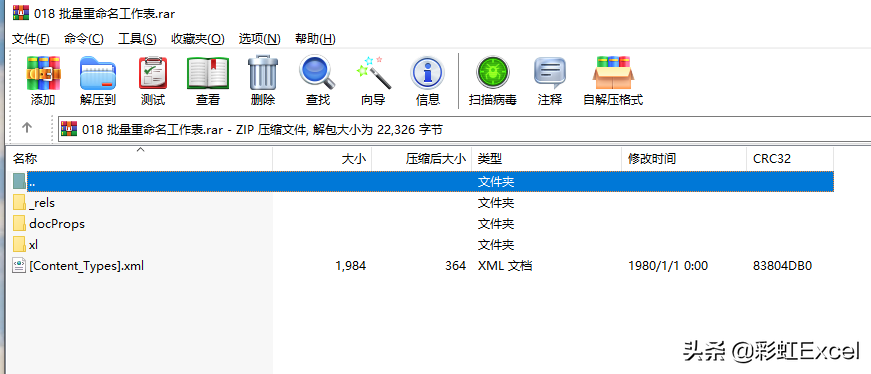Click window title '018 批量重命名工作表.rar'
Screen dimensions: 871x374
[104, 13]
